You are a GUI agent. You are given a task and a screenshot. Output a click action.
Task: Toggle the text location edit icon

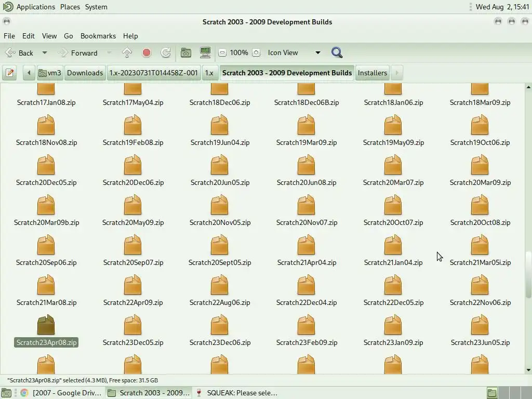[x=10, y=73]
